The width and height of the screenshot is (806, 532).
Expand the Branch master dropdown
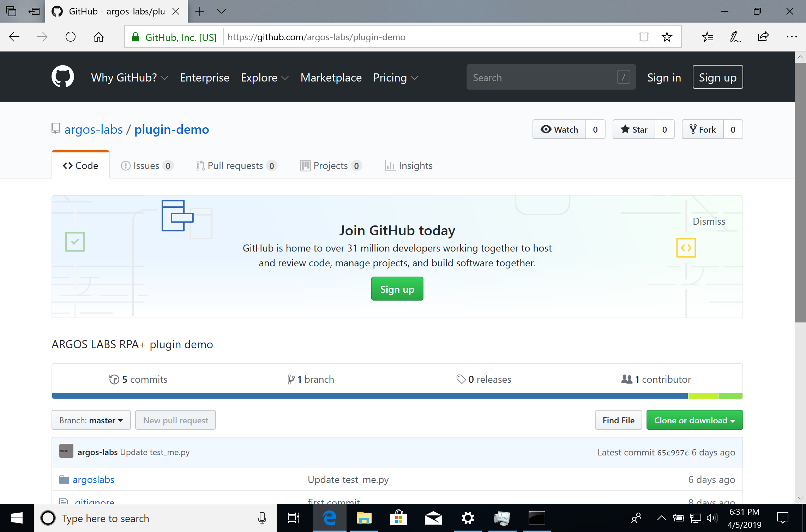click(x=90, y=420)
